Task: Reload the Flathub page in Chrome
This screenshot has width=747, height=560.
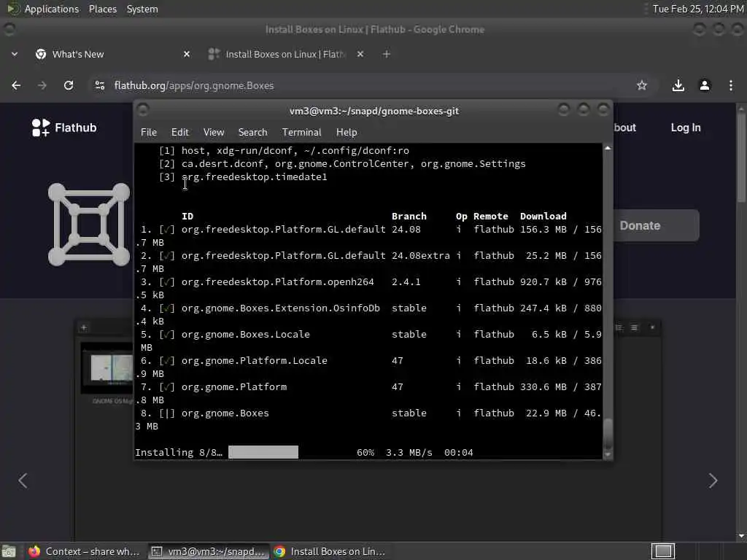Action: click(x=69, y=85)
